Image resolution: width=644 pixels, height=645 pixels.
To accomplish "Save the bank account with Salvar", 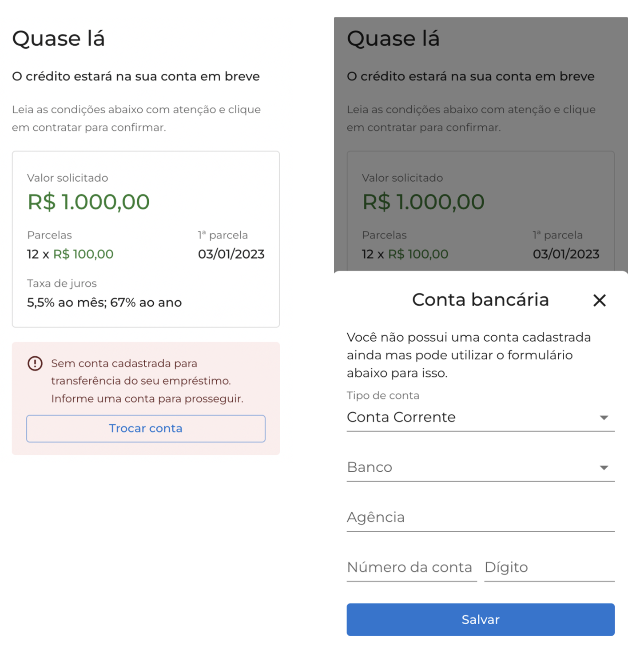I will coord(480,620).
